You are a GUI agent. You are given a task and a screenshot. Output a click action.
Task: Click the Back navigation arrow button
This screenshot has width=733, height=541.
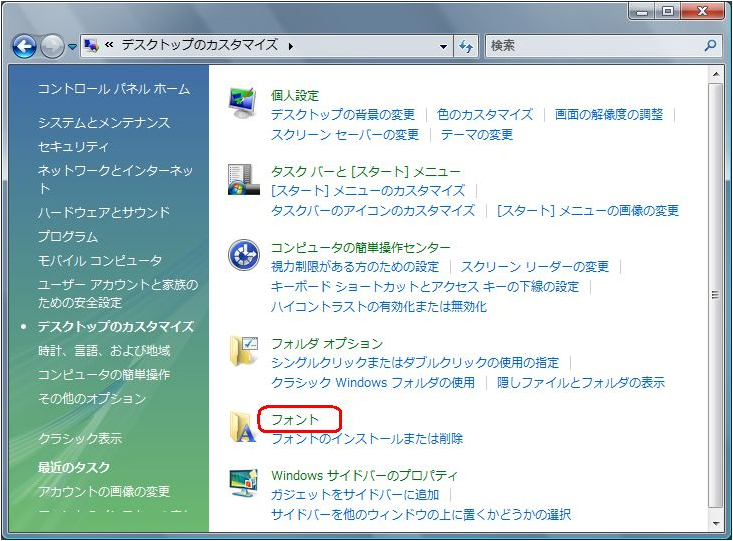click(24, 46)
